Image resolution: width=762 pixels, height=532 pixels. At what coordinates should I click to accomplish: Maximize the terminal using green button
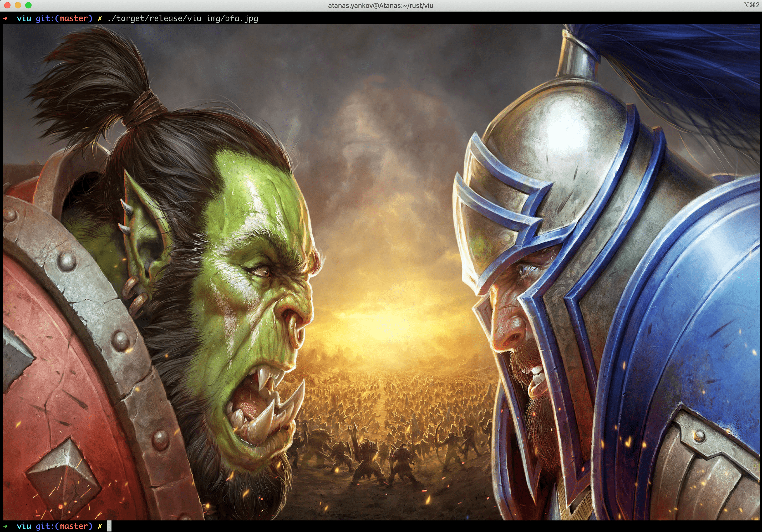[29, 5]
